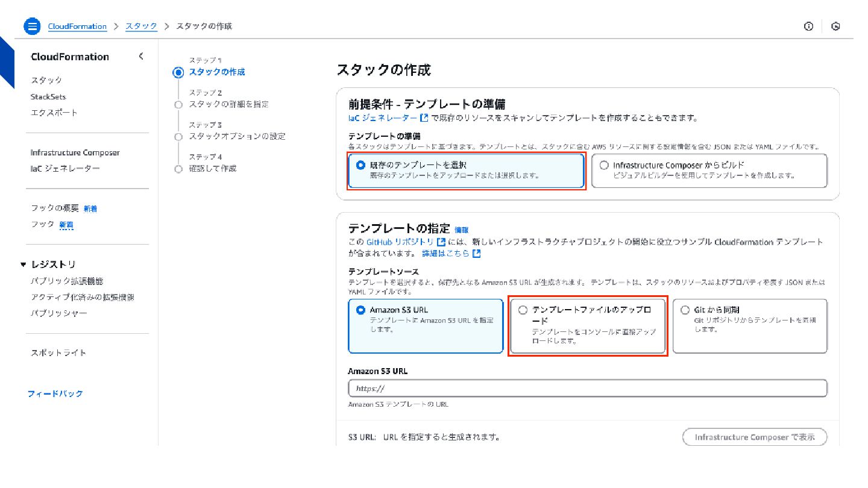Choose the Git から同期 radio option
Viewport: 868px width, 488px height.
tap(684, 310)
